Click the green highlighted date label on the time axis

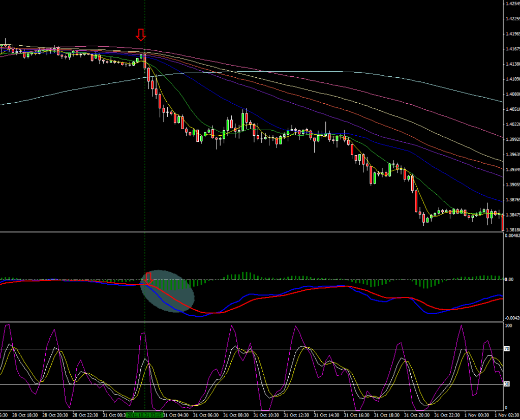click(144, 415)
